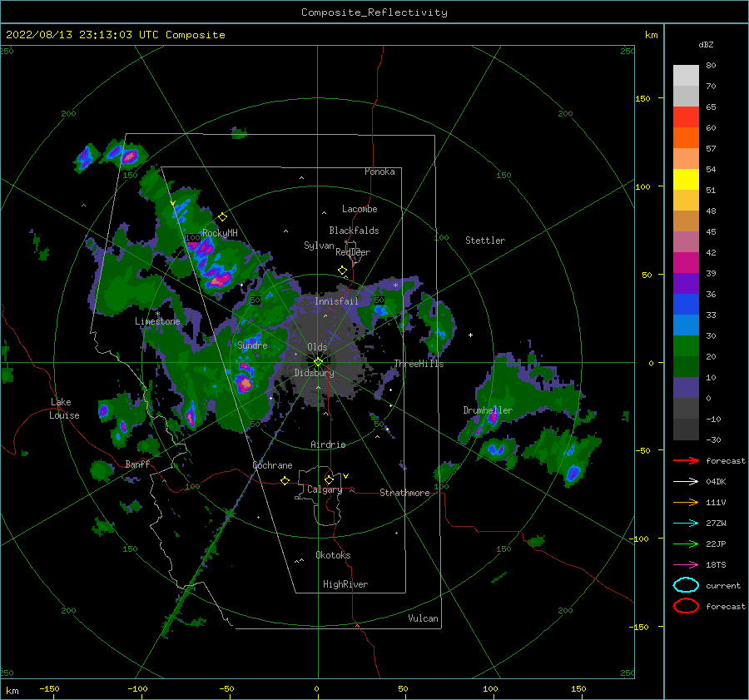Click the yellow diamond marker below Cochrane

click(x=285, y=480)
